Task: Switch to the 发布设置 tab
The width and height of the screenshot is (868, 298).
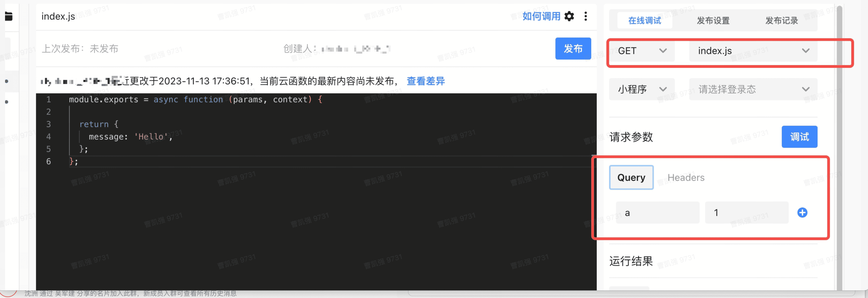Action: 713,20
